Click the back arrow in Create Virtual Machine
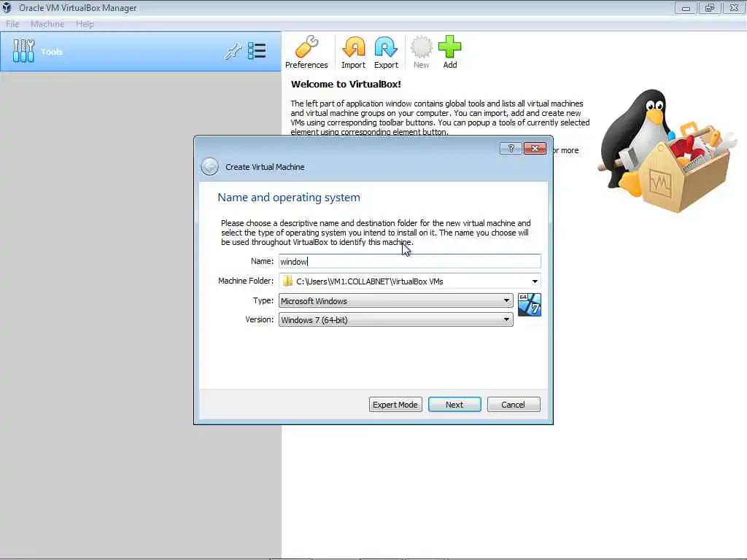Viewport: 747px width, 560px height. pos(209,167)
